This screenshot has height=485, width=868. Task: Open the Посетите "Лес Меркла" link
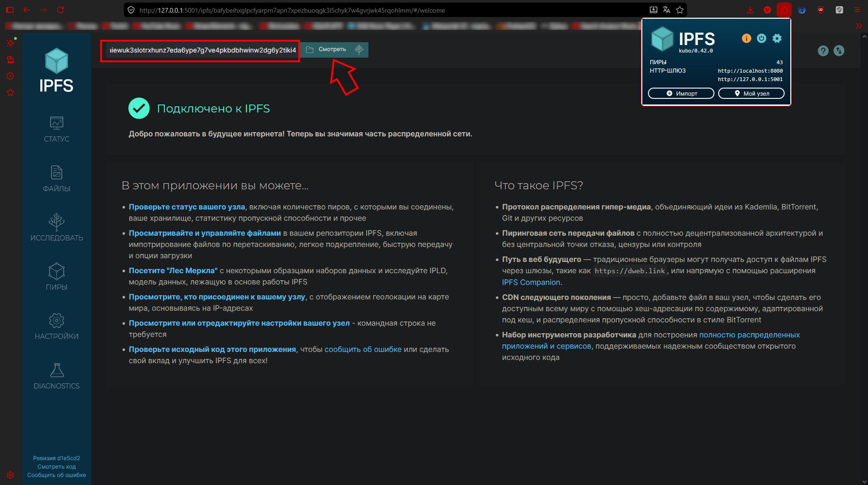(x=173, y=271)
